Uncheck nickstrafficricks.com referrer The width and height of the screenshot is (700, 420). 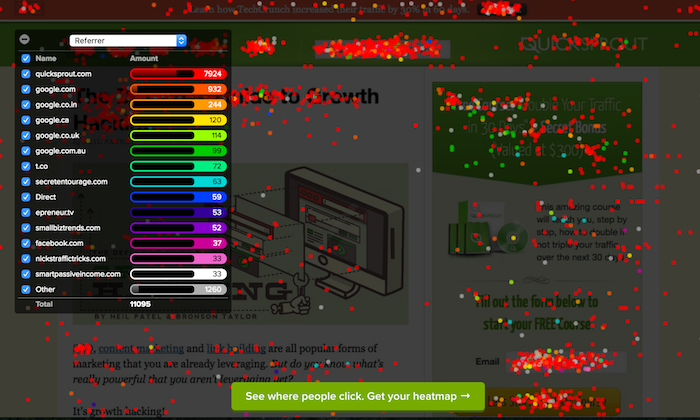(x=26, y=258)
